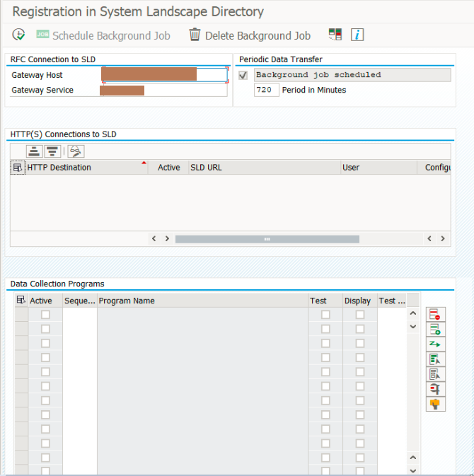
Task: Click HTTP connections table select-all corner icon
Action: click(18, 167)
